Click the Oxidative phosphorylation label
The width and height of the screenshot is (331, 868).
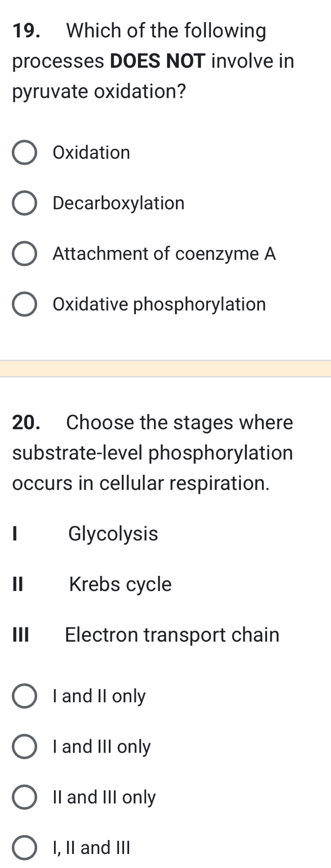click(x=158, y=304)
